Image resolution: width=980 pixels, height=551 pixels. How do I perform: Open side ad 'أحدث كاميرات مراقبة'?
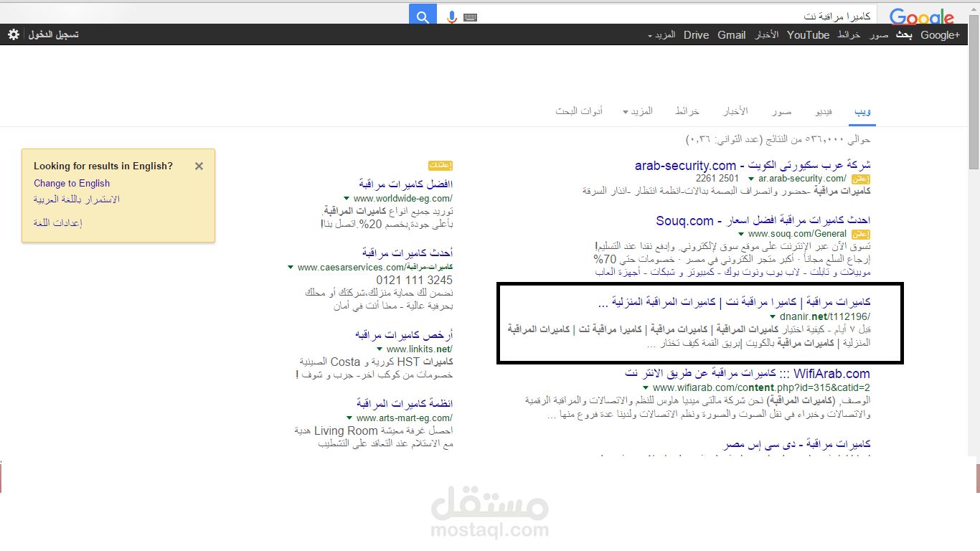pos(407,253)
